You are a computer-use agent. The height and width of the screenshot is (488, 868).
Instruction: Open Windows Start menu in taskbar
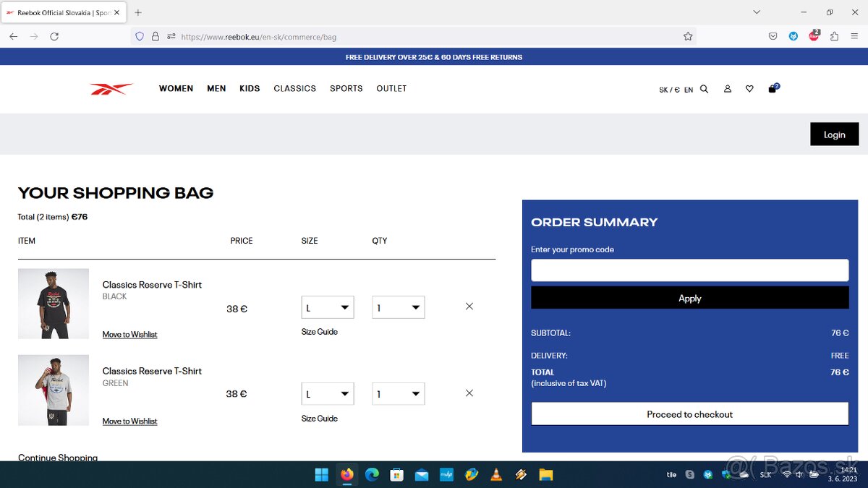321,475
